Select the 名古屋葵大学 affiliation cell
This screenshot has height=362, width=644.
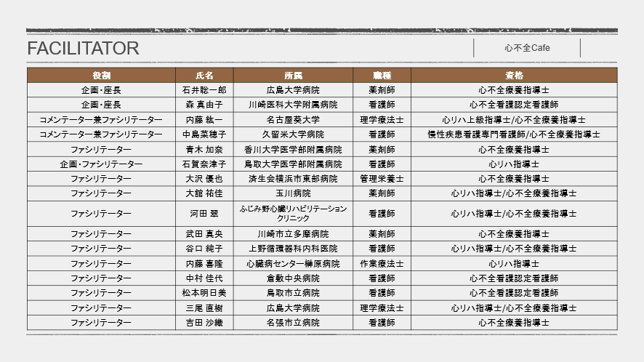[293, 120]
